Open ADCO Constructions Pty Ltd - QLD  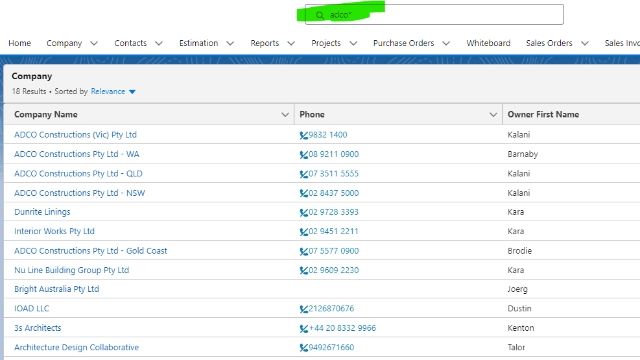pos(78,174)
